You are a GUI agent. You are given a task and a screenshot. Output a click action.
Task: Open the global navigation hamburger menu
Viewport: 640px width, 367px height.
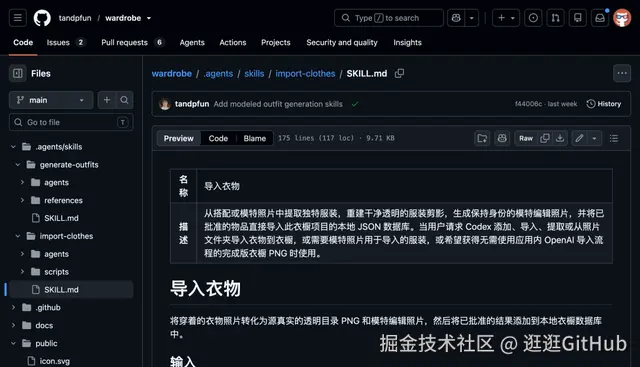coord(18,18)
